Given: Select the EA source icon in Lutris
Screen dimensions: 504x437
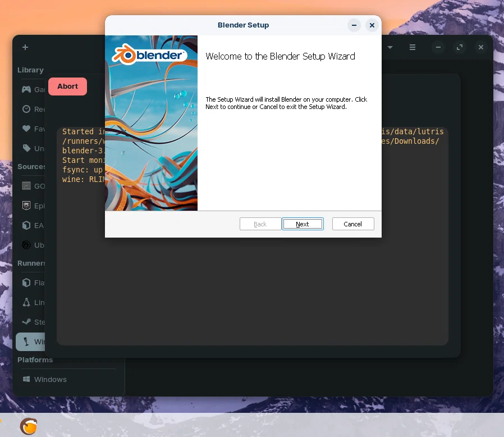Looking at the screenshot, I should [26, 225].
